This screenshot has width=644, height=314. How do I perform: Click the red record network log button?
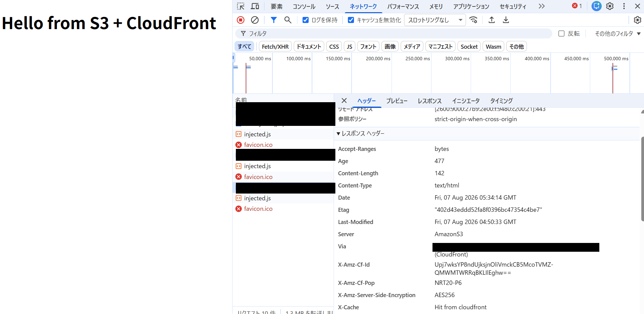(x=241, y=20)
